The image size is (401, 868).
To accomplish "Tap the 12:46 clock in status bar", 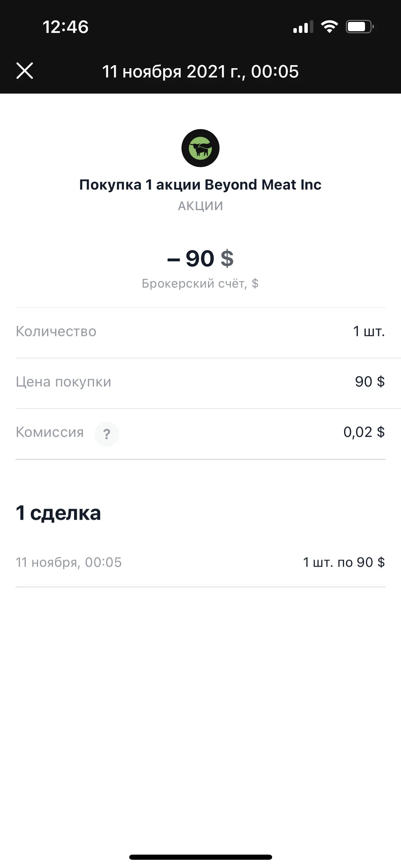I will coord(65,27).
